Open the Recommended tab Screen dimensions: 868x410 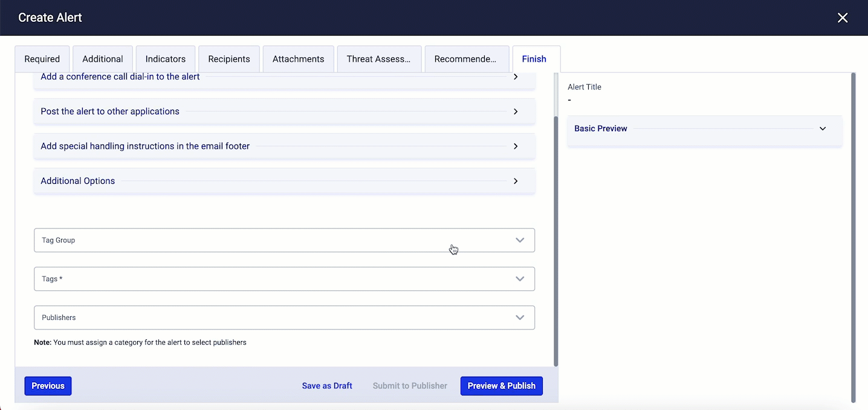(465, 59)
